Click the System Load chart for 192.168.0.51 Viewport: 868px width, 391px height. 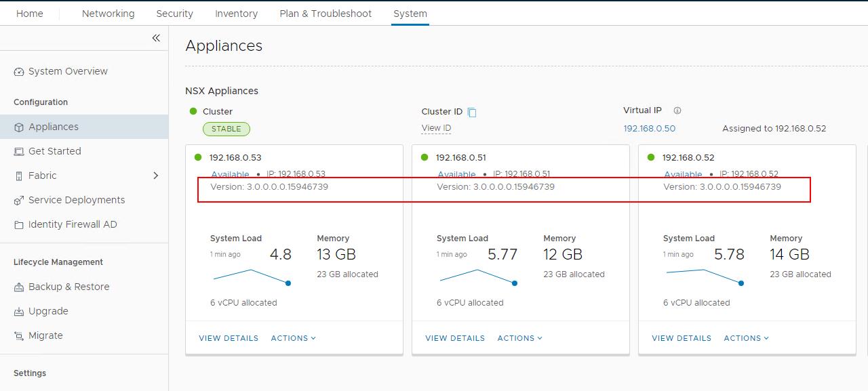pyautogui.click(x=479, y=276)
